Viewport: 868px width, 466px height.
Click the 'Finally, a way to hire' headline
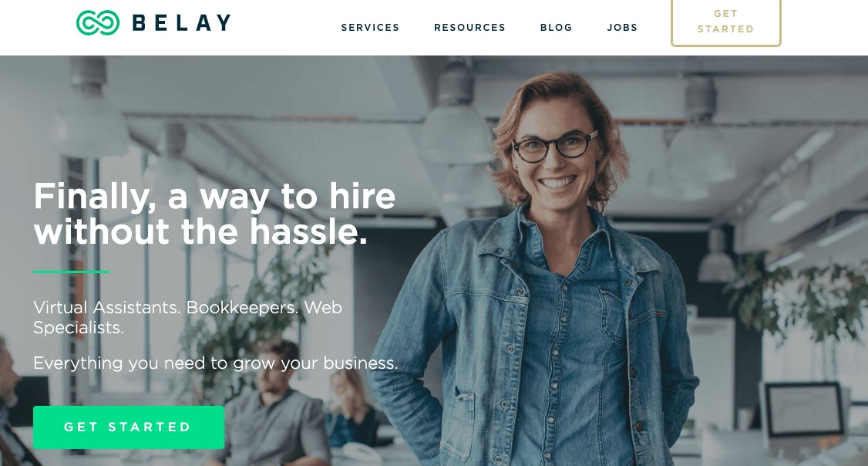(x=214, y=214)
